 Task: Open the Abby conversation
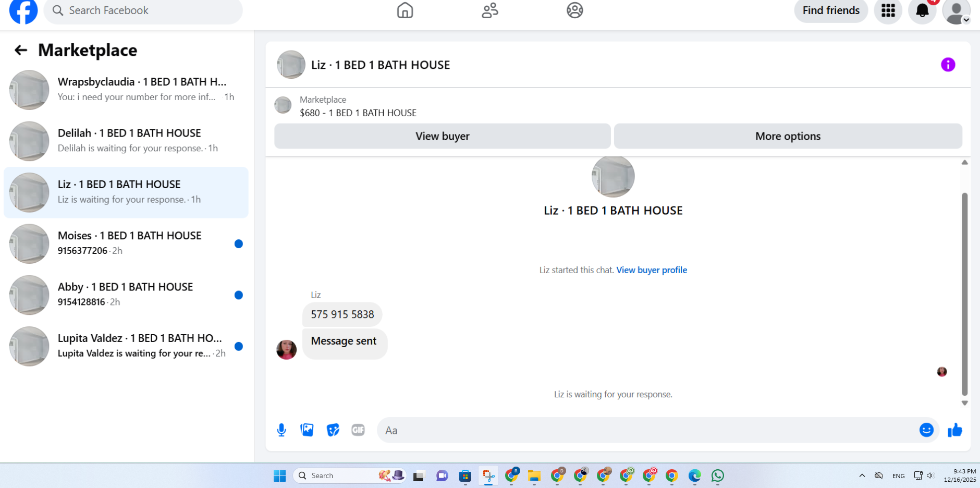[x=126, y=295]
